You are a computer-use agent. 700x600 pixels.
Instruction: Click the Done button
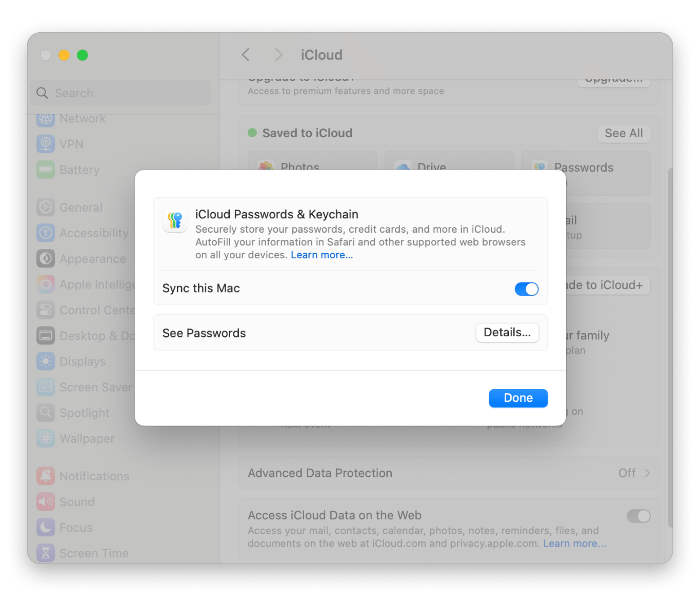coord(518,398)
